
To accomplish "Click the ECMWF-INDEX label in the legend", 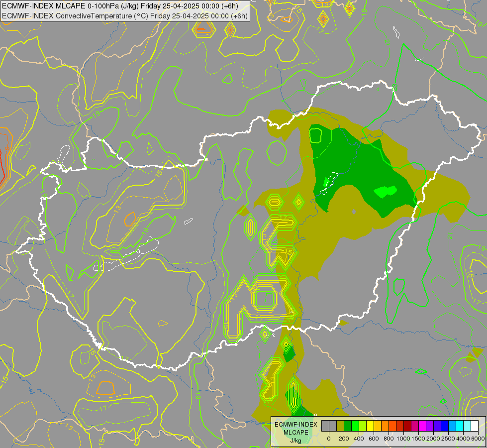I will tap(296, 425).
